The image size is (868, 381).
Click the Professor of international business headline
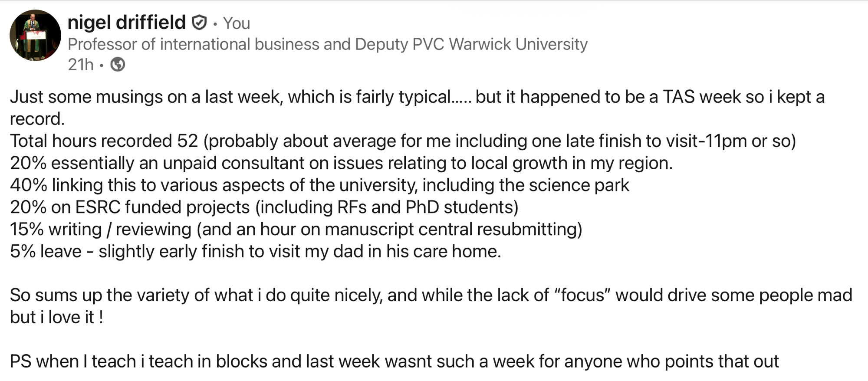[327, 44]
